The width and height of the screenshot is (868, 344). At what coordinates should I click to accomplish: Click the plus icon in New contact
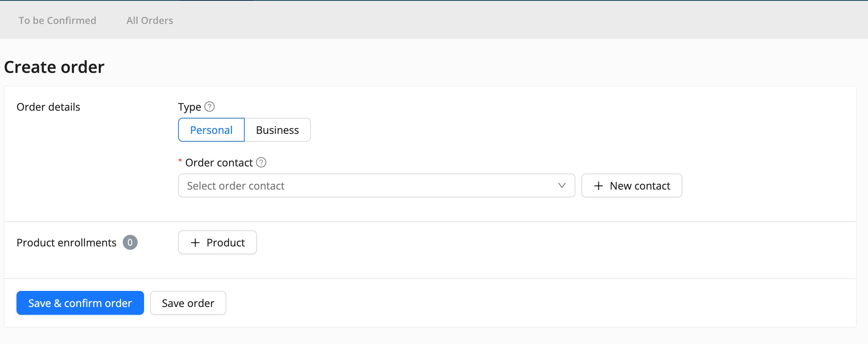point(599,186)
